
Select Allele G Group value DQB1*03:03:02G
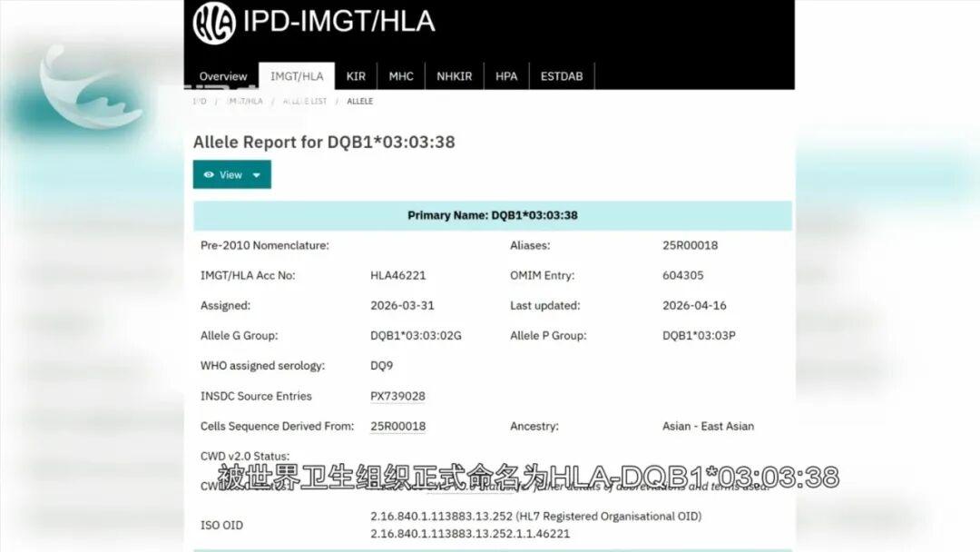[416, 336]
